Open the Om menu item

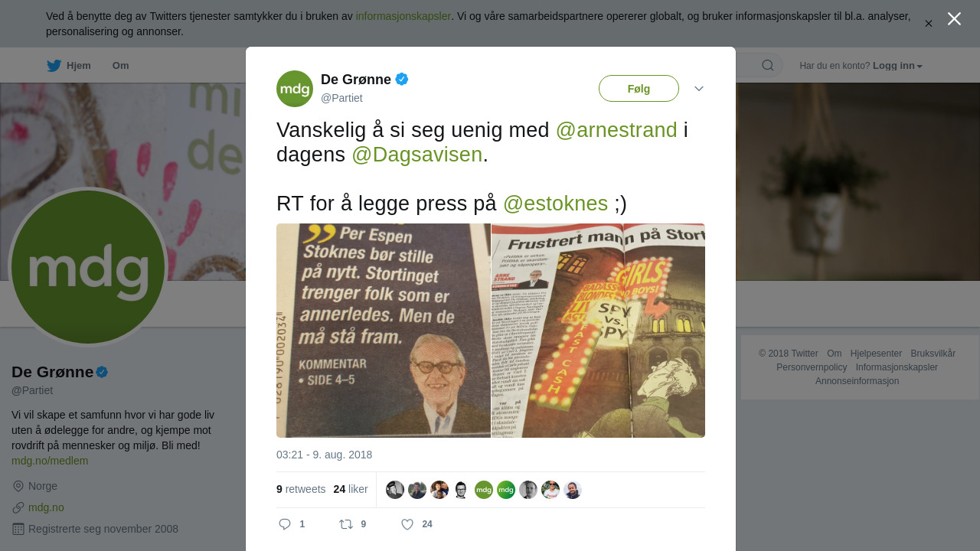click(121, 66)
